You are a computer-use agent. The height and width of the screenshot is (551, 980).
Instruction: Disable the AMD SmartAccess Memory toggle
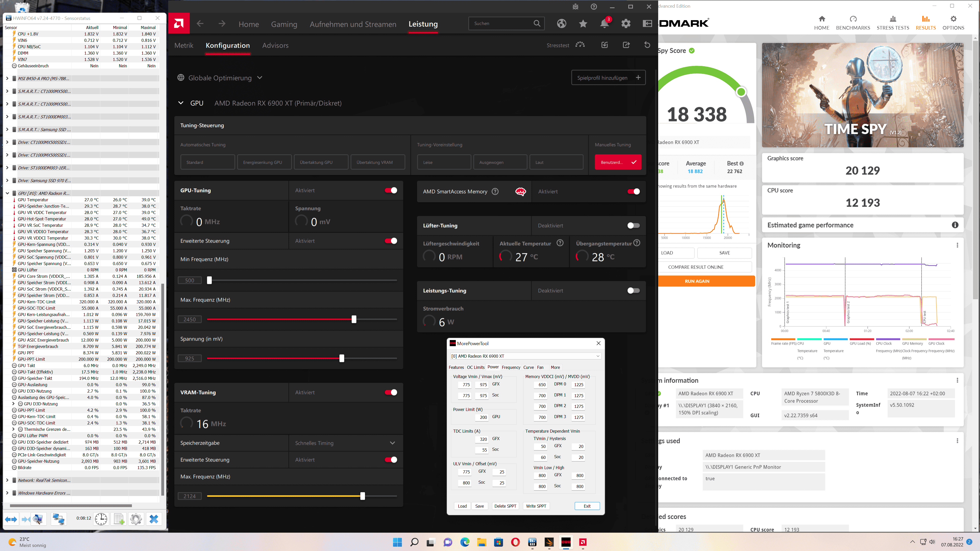pos(633,192)
